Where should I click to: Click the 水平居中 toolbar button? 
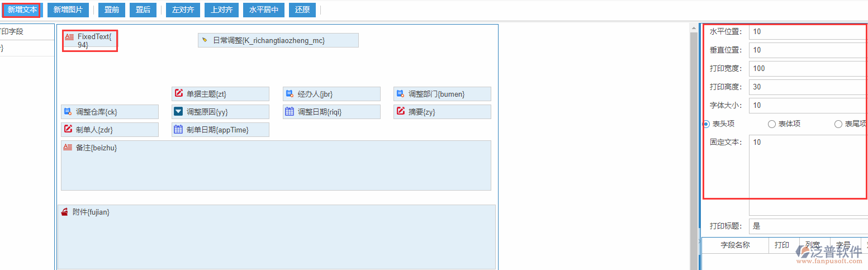point(264,10)
